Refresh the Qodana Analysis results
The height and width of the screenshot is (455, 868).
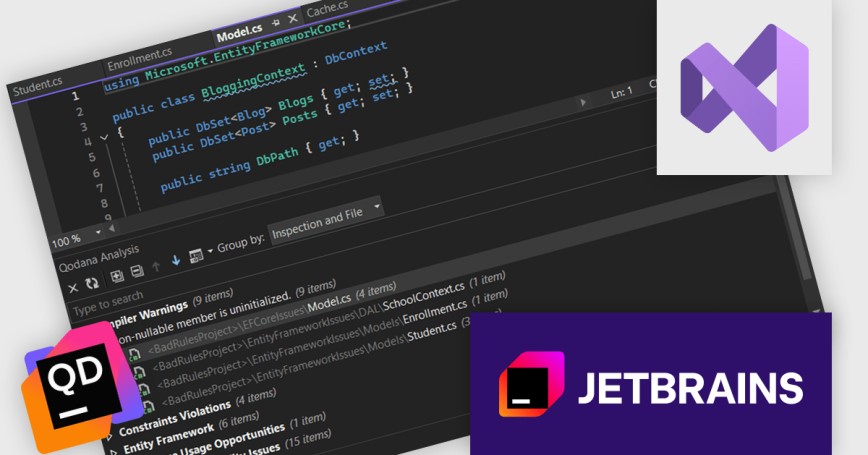(92, 283)
